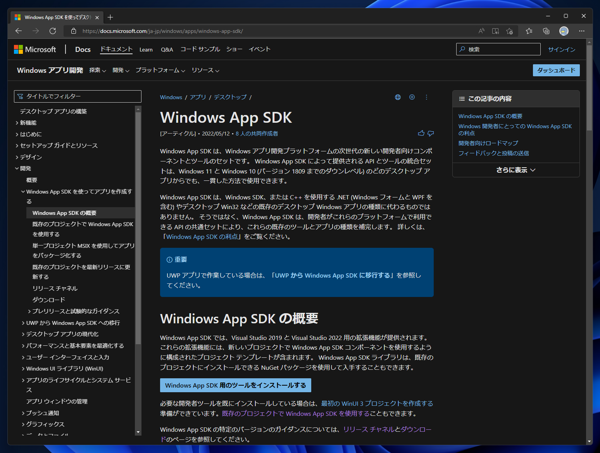Open the article more-actions vertical dots
Screen dimensions: 600x453
(x=426, y=97)
